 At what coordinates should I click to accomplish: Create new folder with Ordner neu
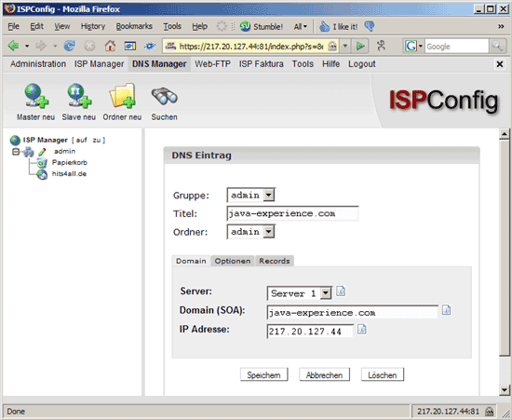(122, 95)
